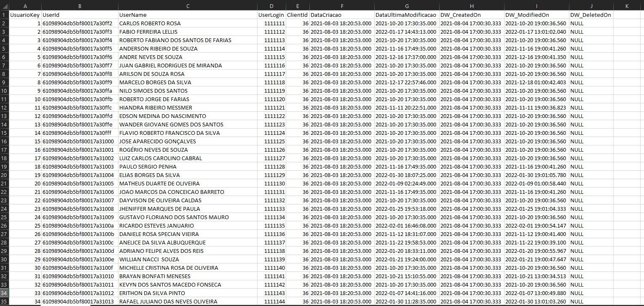Image resolution: width=644 pixels, height=306 pixels.
Task: Click the UsuarioKey header cell
Action: tap(24, 14)
